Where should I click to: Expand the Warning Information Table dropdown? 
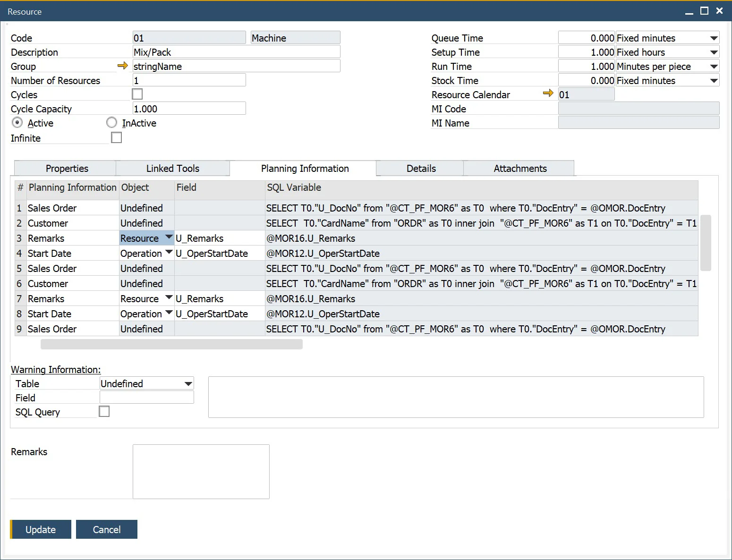[x=187, y=383]
